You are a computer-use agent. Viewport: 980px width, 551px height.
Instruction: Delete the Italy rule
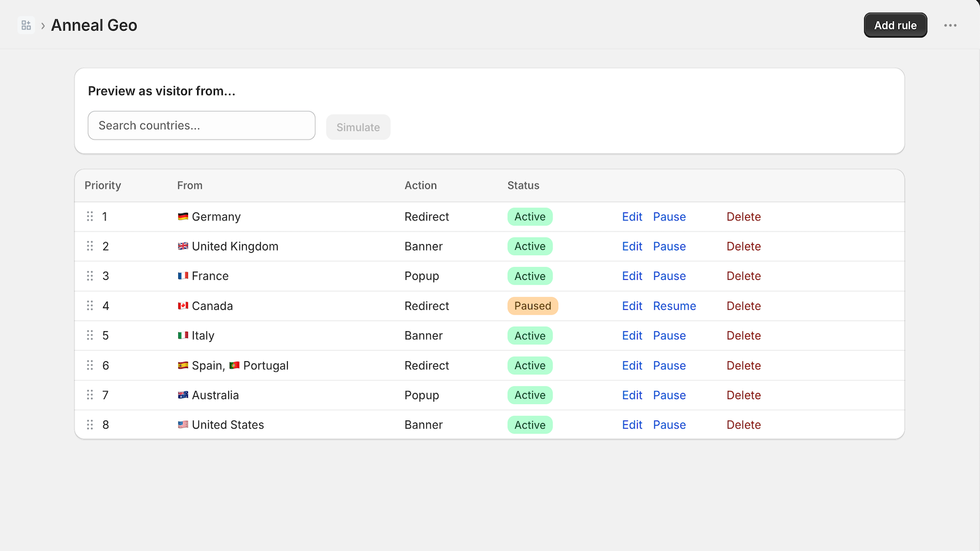(744, 335)
